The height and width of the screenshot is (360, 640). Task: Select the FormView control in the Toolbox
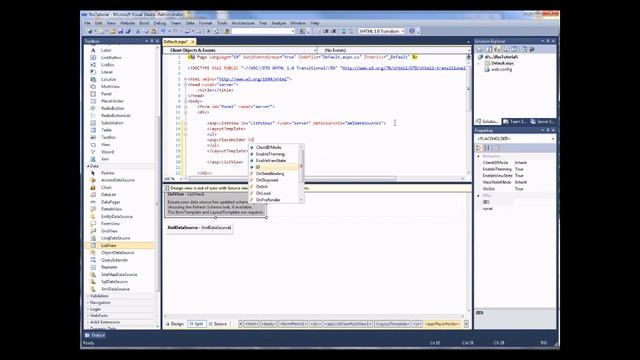click(110, 224)
